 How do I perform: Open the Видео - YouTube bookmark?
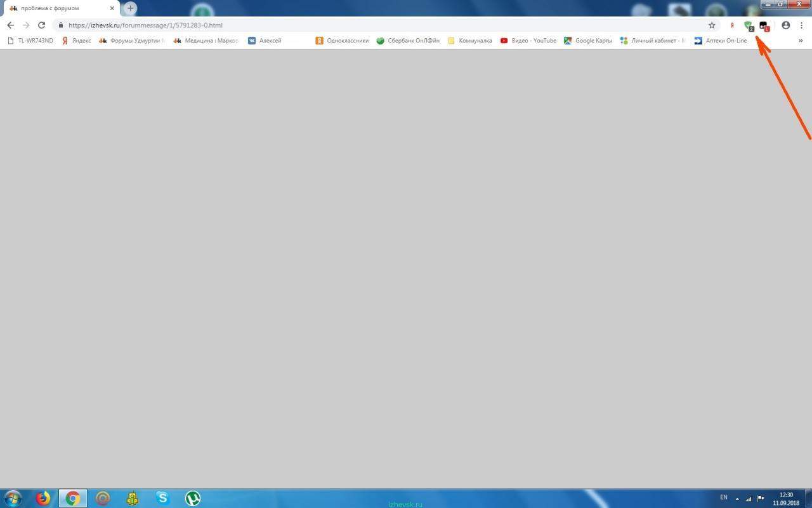tap(528, 41)
